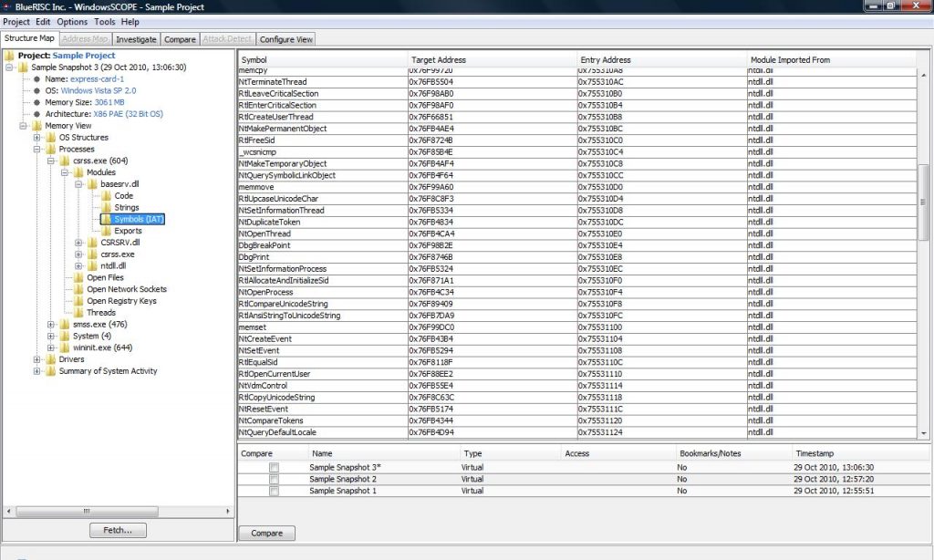Click the Open Network Sockets folder icon
Image resolution: width=934 pixels, height=560 pixels.
pyautogui.click(x=78, y=289)
